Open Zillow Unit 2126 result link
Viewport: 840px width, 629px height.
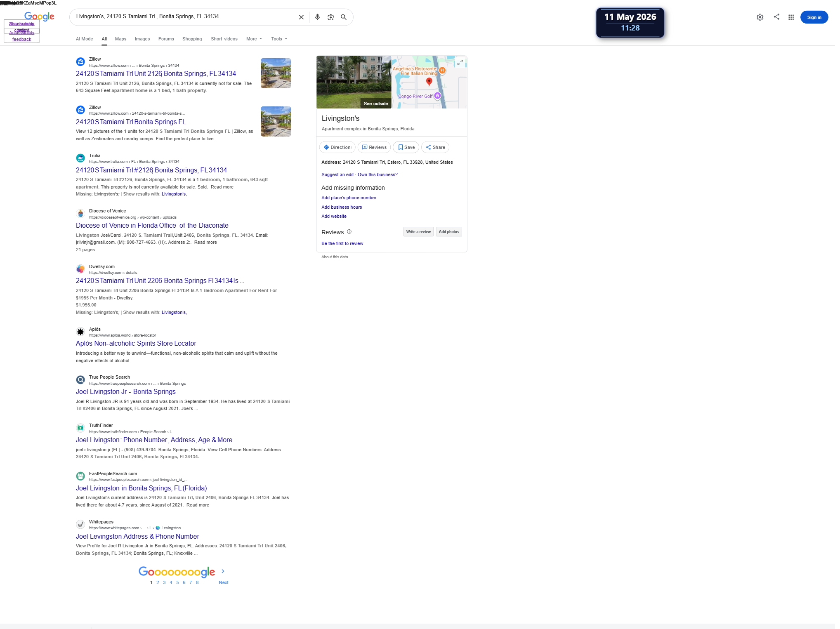point(156,74)
